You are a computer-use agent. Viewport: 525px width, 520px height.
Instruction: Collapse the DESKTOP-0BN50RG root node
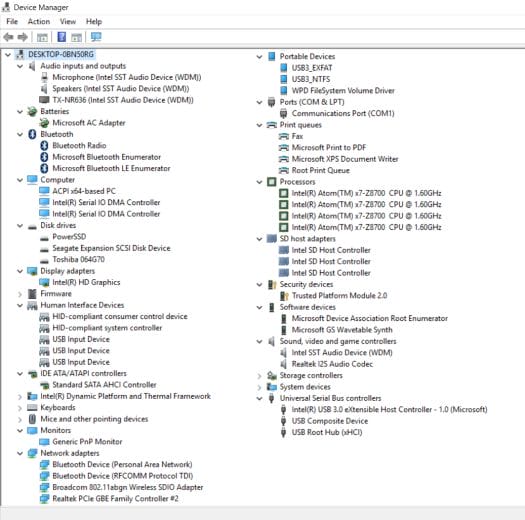coord(8,55)
